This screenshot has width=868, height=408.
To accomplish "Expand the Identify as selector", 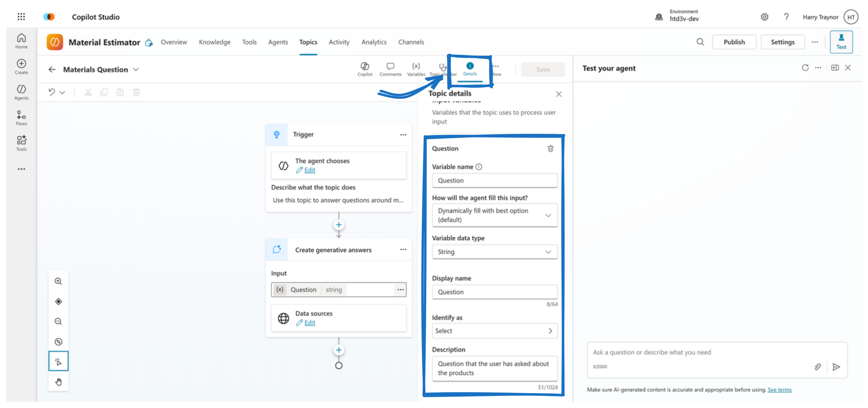I will coord(494,331).
